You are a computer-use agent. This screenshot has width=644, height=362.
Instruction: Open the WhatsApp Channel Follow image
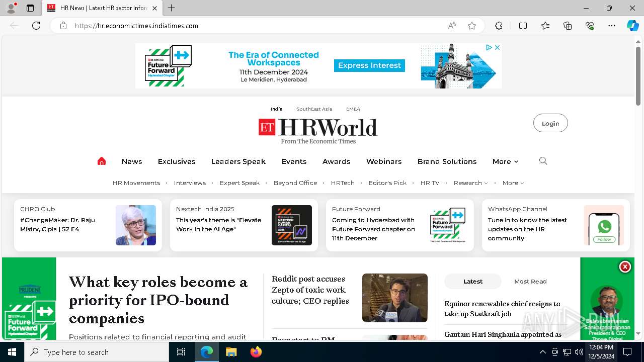click(x=604, y=225)
